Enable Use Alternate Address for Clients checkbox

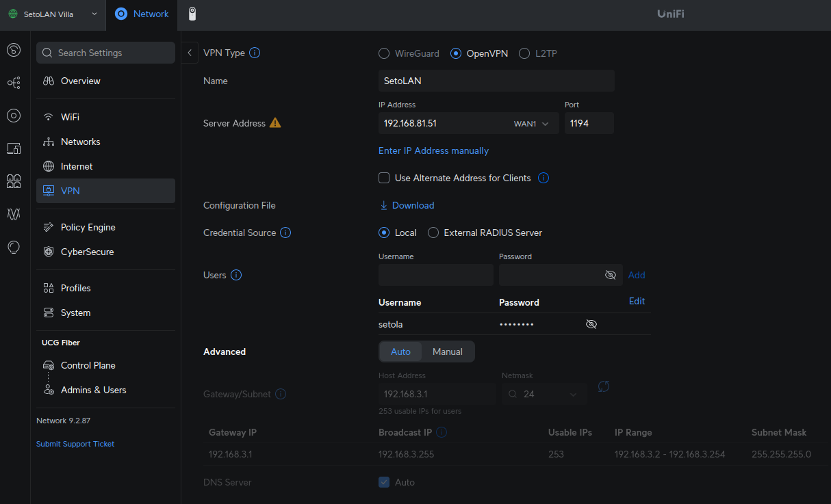[x=384, y=178]
